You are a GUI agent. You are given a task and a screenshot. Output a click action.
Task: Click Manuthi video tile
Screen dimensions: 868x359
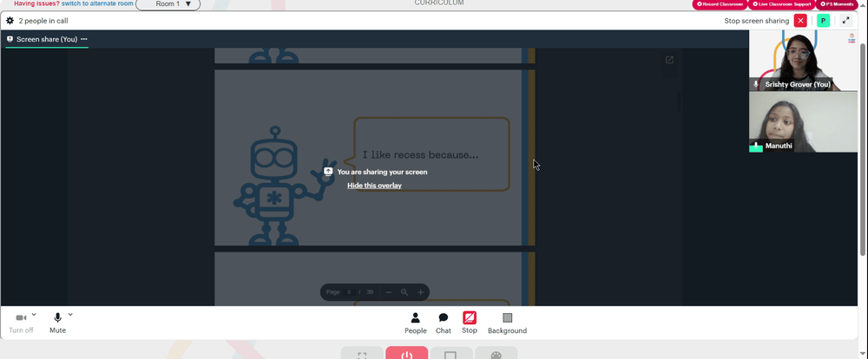(x=803, y=121)
